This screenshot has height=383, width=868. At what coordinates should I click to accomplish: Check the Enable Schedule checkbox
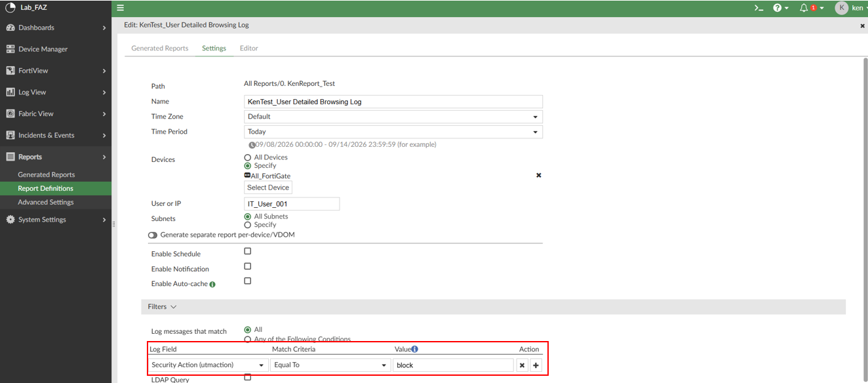pyautogui.click(x=248, y=251)
